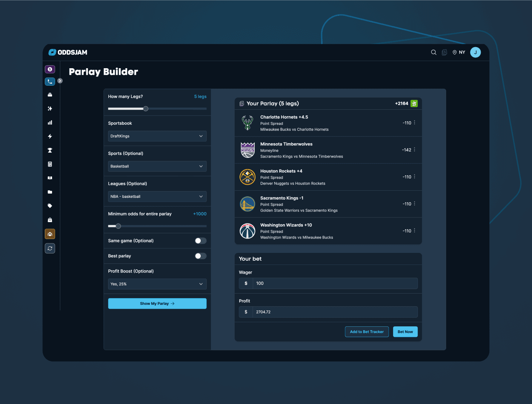Image resolution: width=532 pixels, height=404 pixels.
Task: Click the Charlotte Hornets +4.5 title
Action: coord(284,117)
